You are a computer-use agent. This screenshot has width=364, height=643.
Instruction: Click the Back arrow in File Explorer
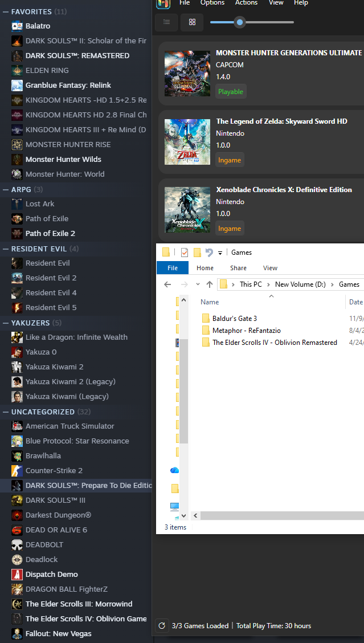point(167,284)
